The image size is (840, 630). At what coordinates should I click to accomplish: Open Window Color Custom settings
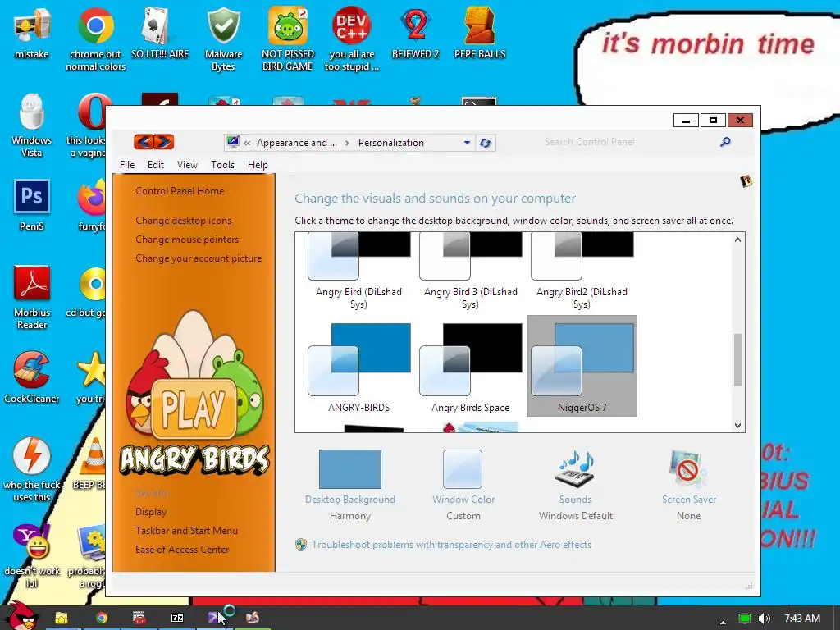point(463,486)
